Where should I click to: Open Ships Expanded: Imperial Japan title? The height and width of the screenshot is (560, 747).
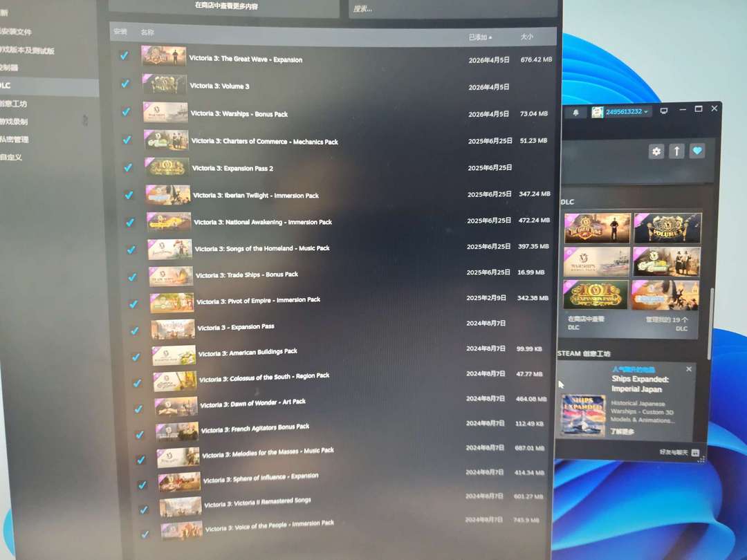click(x=640, y=384)
